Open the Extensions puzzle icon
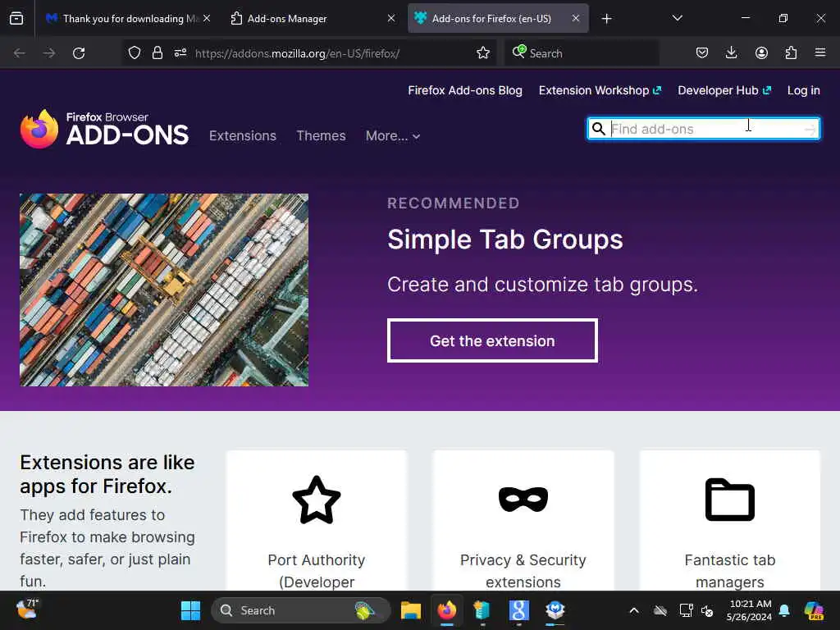 click(791, 52)
